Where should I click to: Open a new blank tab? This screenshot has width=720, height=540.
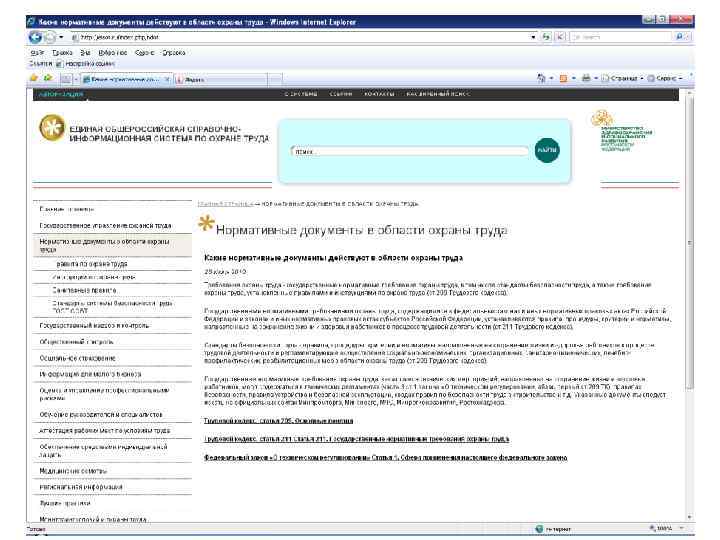[275, 79]
